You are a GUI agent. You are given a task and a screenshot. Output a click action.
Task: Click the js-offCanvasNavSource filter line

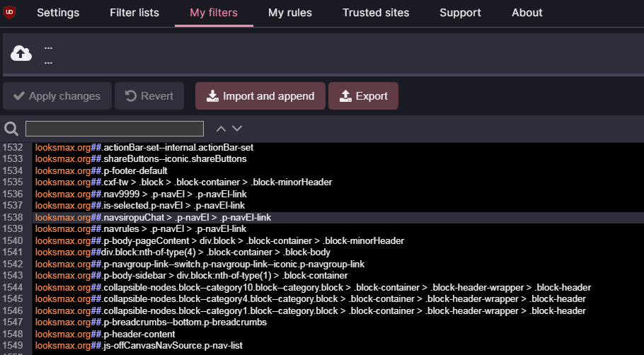(139, 346)
